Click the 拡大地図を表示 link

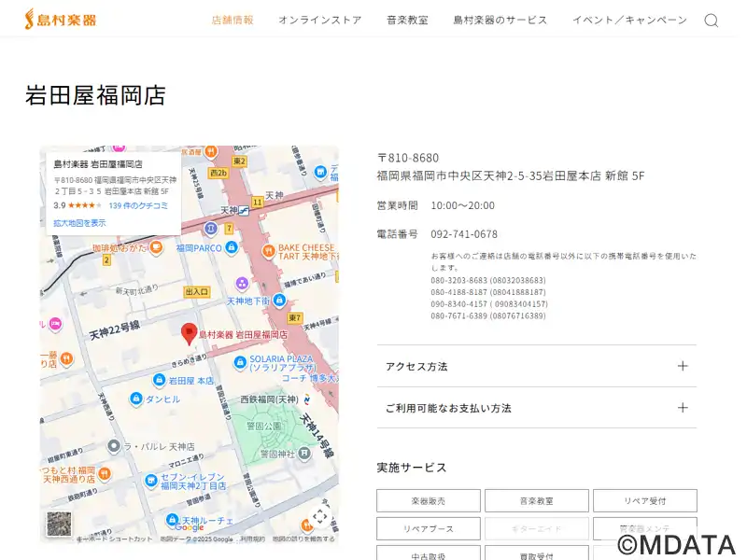(x=79, y=223)
